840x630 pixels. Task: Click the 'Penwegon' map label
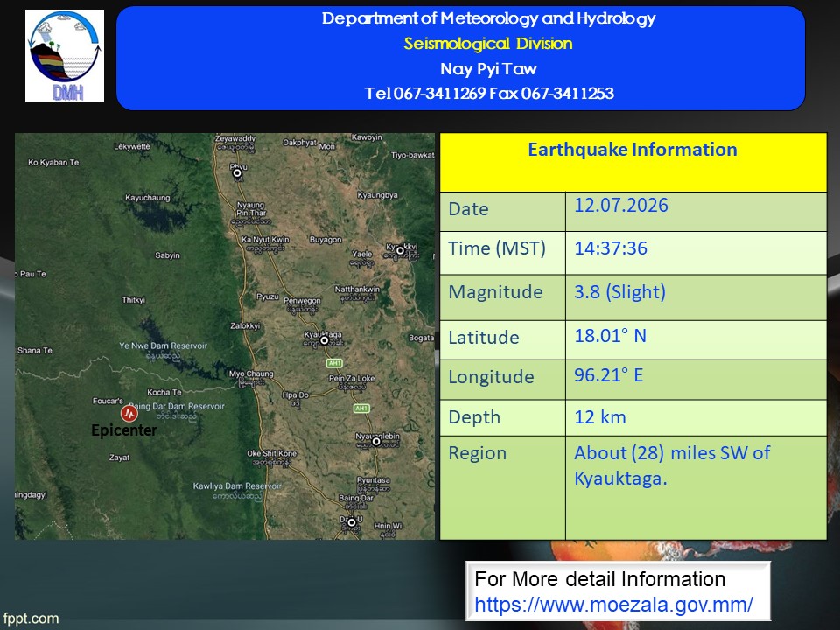click(x=302, y=300)
